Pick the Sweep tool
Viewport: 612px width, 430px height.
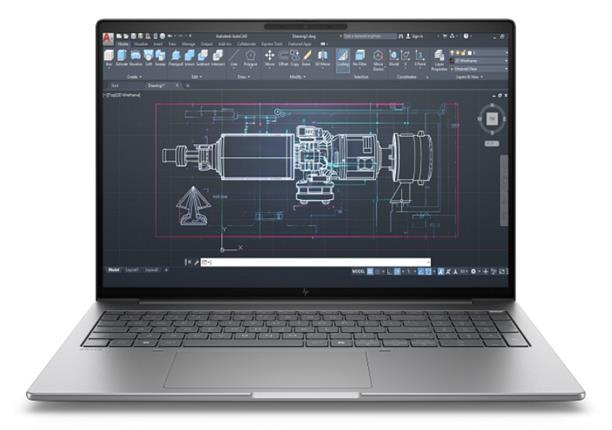point(160,58)
